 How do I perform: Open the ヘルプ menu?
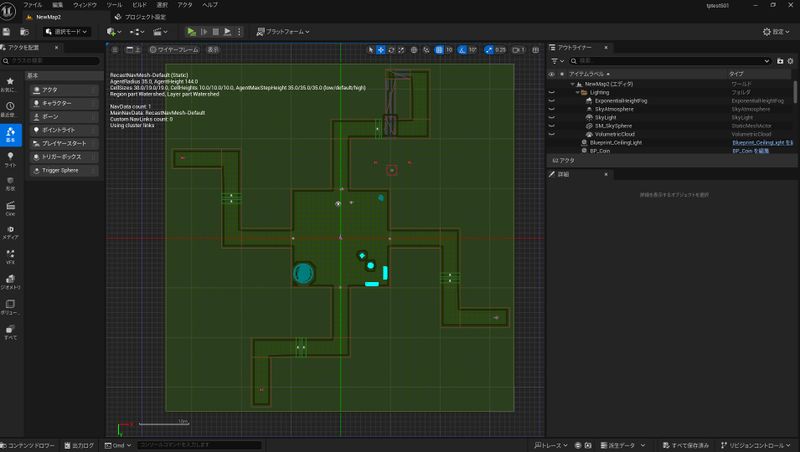[210, 5]
